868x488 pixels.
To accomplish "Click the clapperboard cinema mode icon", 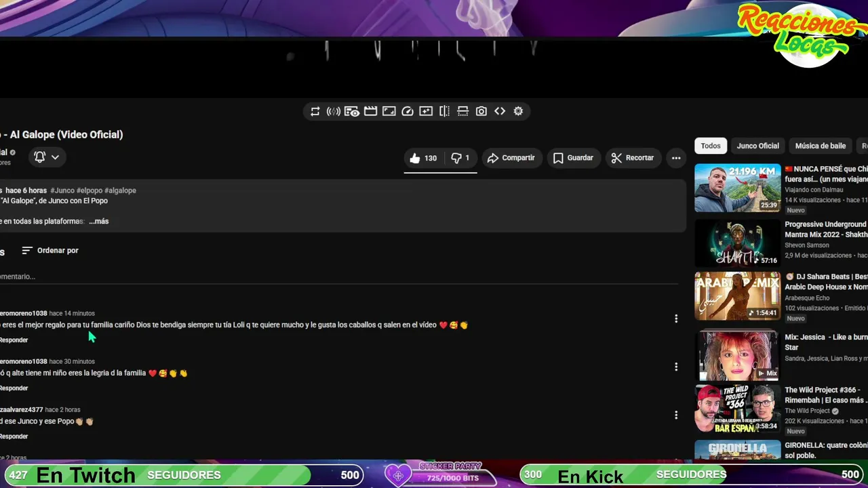I will (x=370, y=111).
